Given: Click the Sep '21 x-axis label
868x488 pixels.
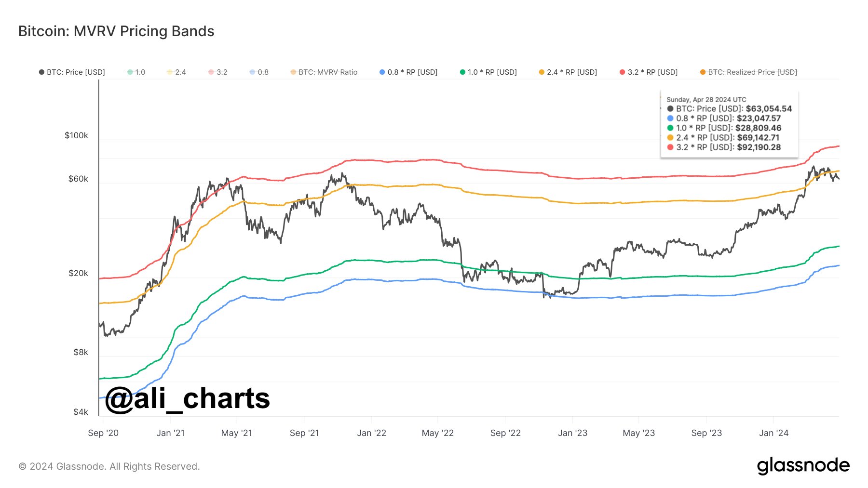Looking at the screenshot, I should coord(304,433).
